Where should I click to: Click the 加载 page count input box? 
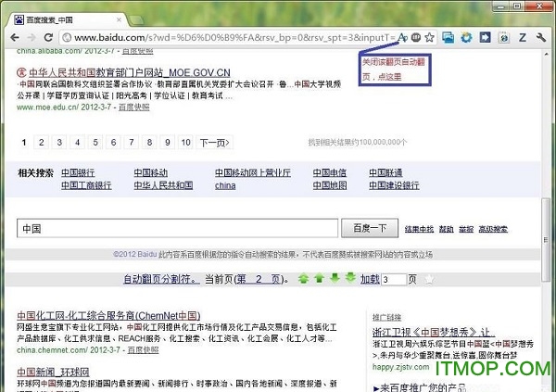pos(391,279)
